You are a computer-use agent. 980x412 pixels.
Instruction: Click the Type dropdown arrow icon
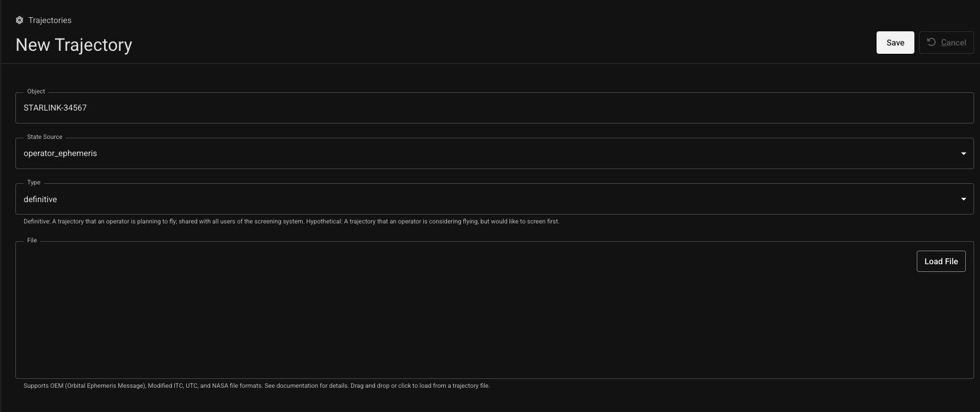coord(963,199)
